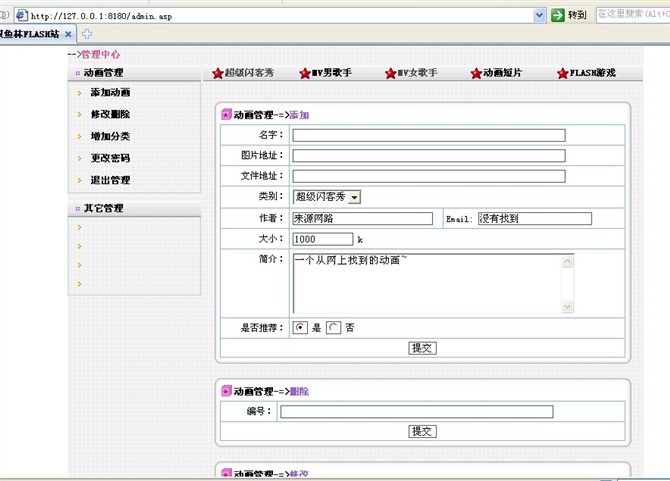The width and height of the screenshot is (670, 481).
Task: Open the MV女歌手 category link
Action: point(417,73)
